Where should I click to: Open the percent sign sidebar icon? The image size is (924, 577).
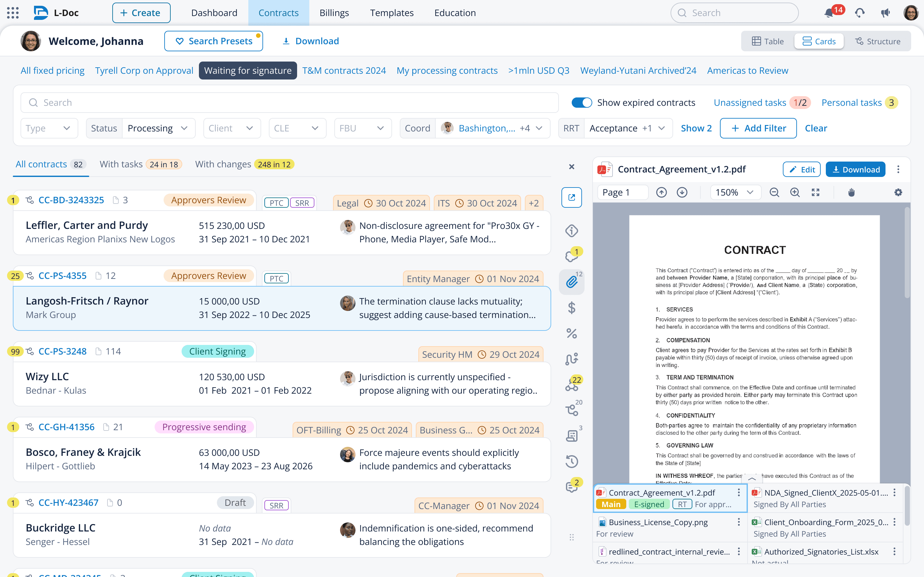571,333
